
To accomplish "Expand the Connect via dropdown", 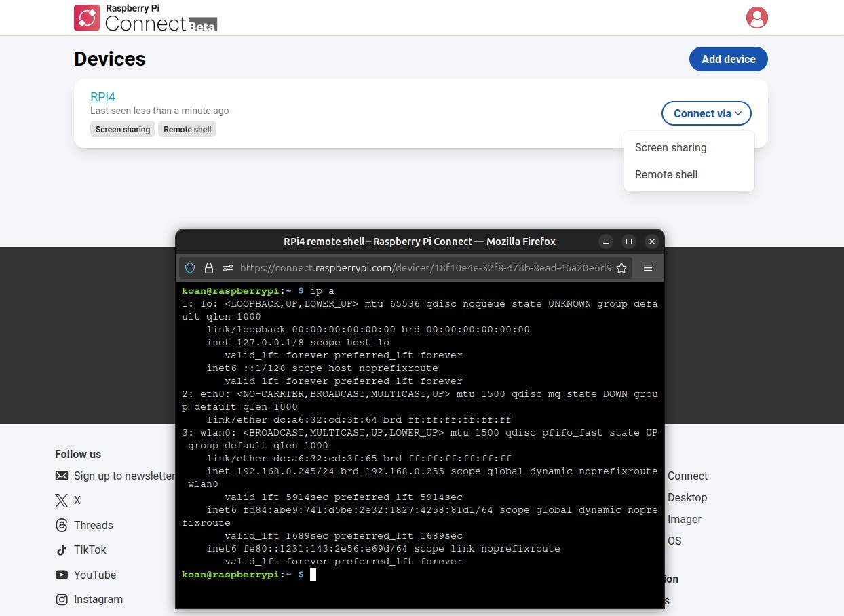I will [706, 113].
